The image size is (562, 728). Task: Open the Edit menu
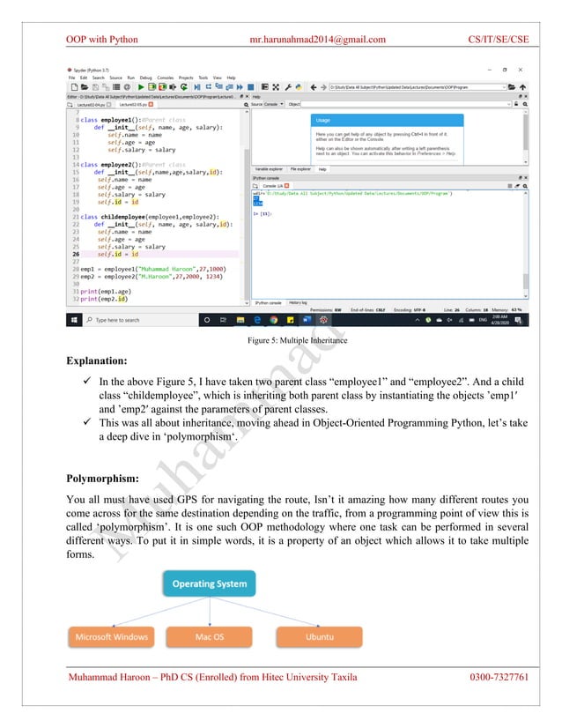[x=84, y=78]
